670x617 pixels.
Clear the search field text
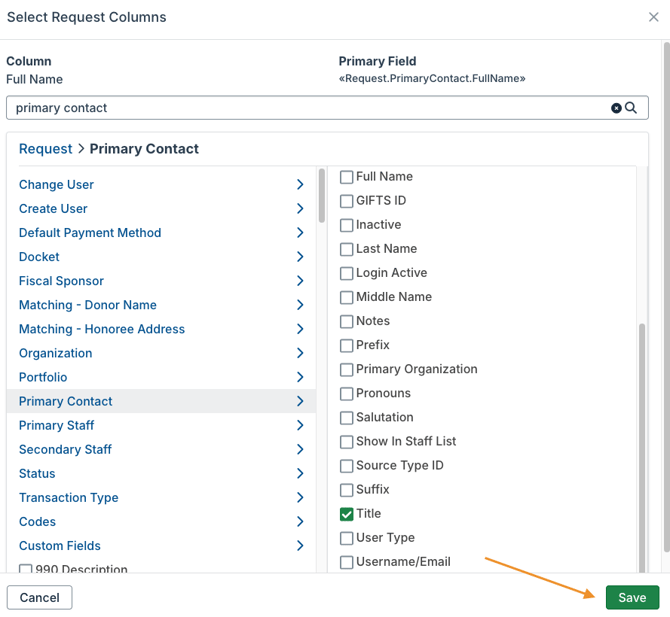click(x=616, y=108)
